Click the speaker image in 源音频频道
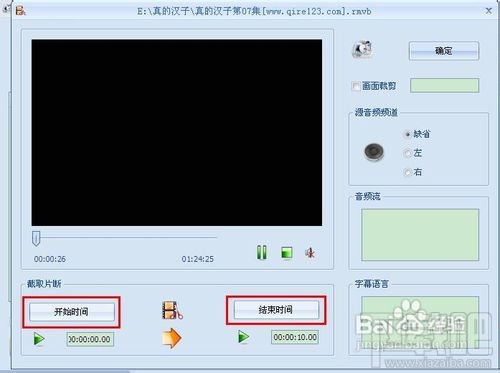The width and height of the screenshot is (500, 373). coord(374,152)
